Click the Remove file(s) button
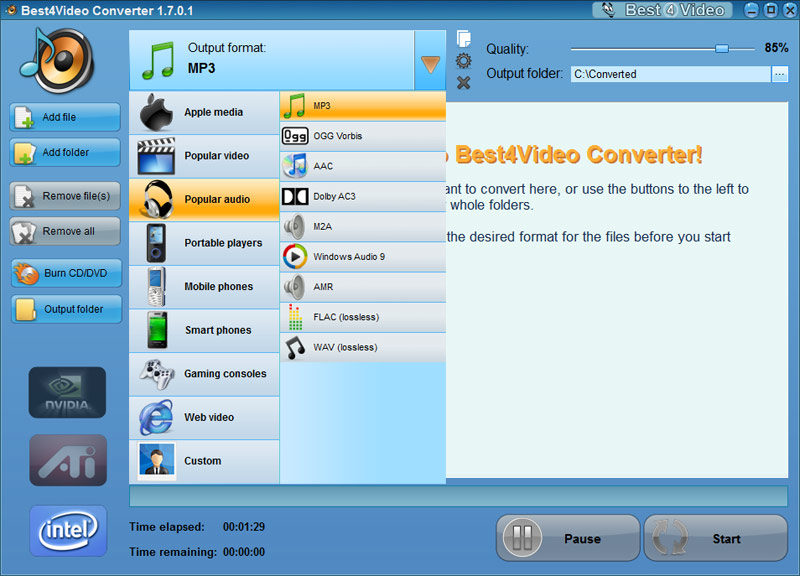 (x=65, y=196)
